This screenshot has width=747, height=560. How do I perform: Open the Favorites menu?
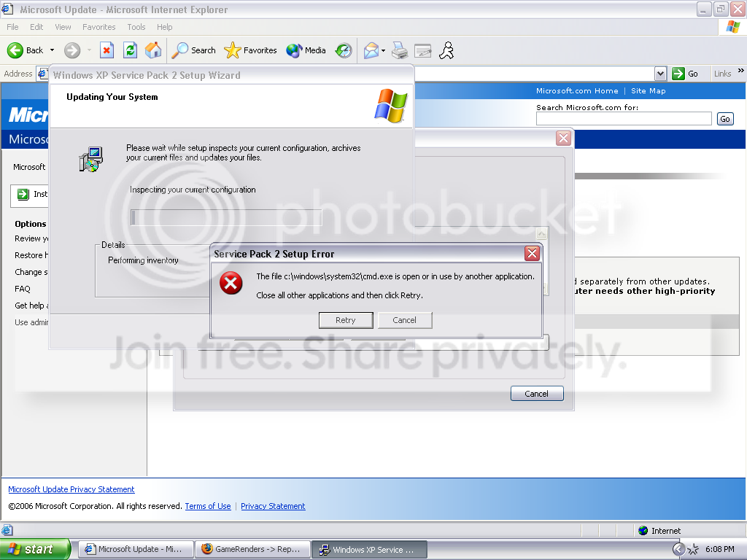tap(98, 27)
